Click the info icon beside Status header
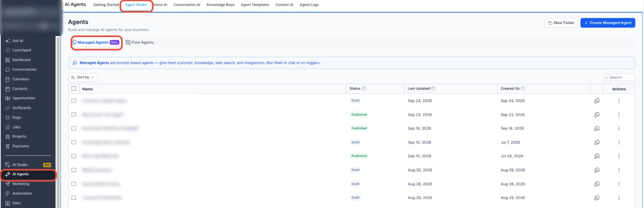644x208 pixels. tap(364, 89)
